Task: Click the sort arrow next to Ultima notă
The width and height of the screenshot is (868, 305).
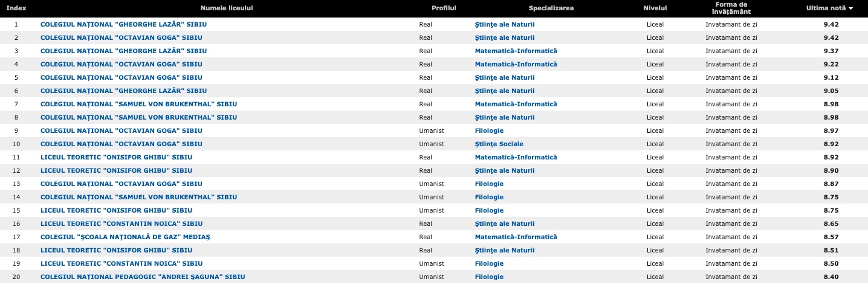Action: [851, 8]
